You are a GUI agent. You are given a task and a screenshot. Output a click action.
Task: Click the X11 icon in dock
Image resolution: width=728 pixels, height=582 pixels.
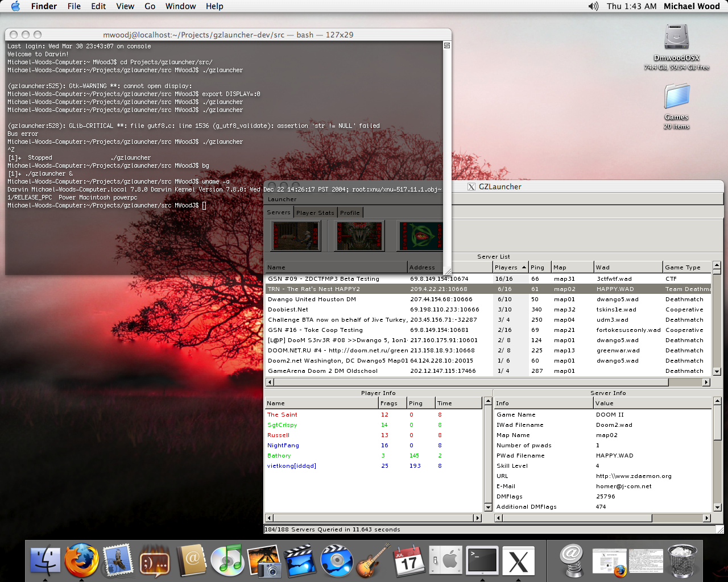pos(518,561)
